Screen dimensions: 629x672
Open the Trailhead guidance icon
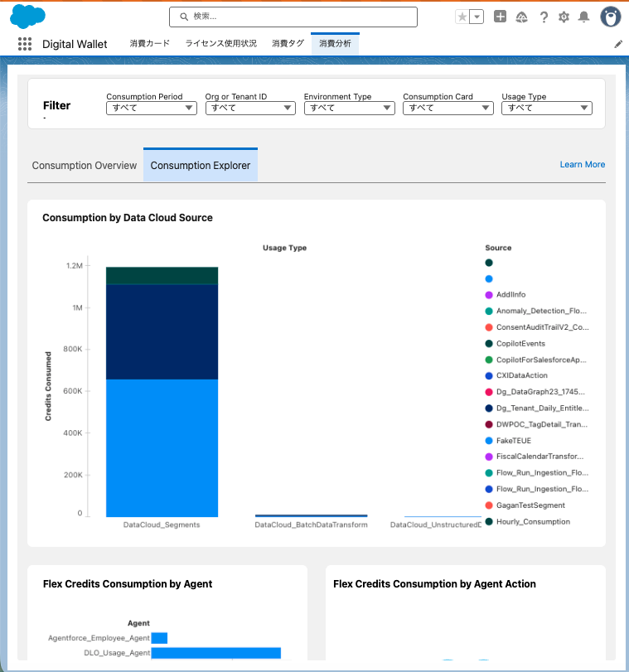click(521, 17)
